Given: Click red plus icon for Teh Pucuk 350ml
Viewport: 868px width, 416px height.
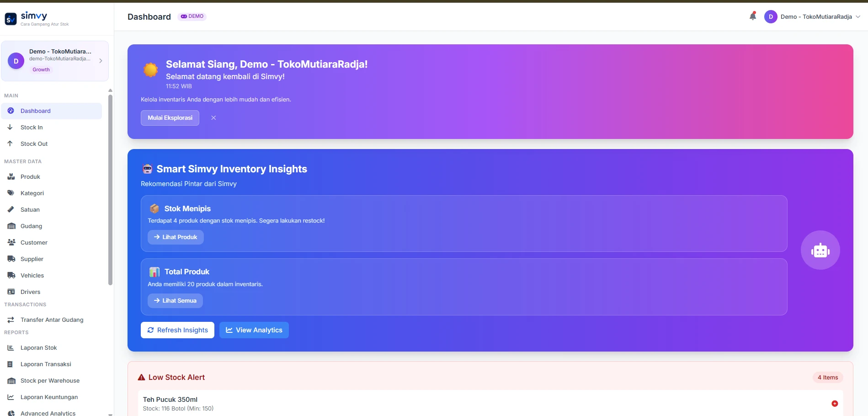Looking at the screenshot, I should coord(835,404).
